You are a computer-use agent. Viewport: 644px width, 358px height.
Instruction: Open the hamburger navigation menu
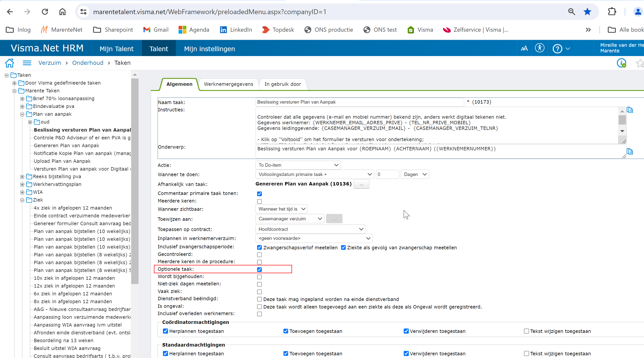tap(27, 63)
